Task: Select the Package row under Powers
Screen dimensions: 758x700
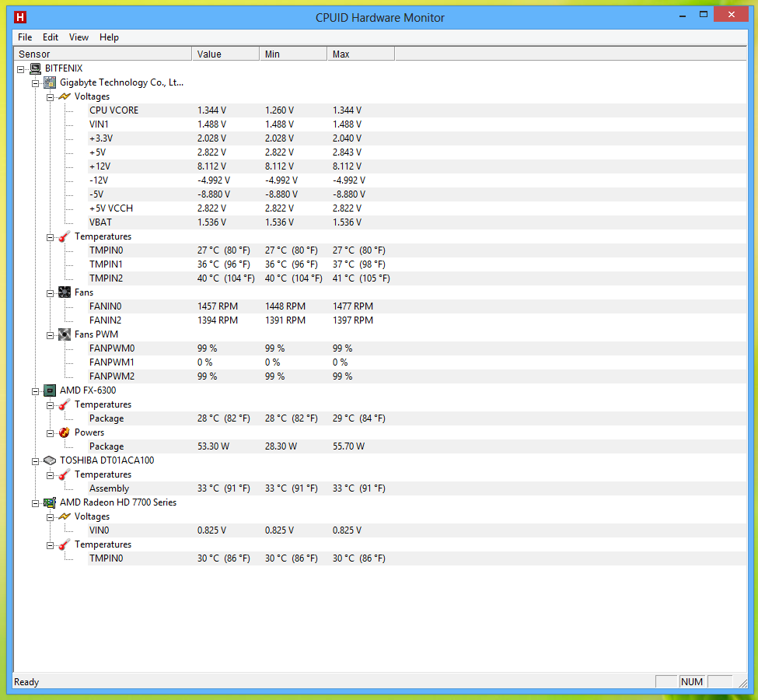Action: point(417,446)
